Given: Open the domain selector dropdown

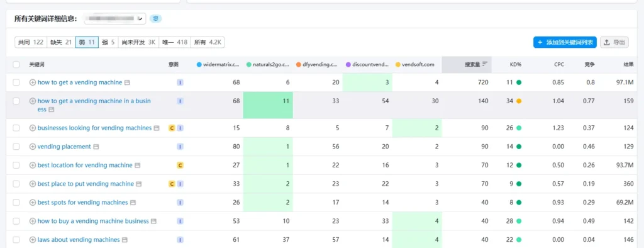Looking at the screenshot, I should tap(115, 18).
